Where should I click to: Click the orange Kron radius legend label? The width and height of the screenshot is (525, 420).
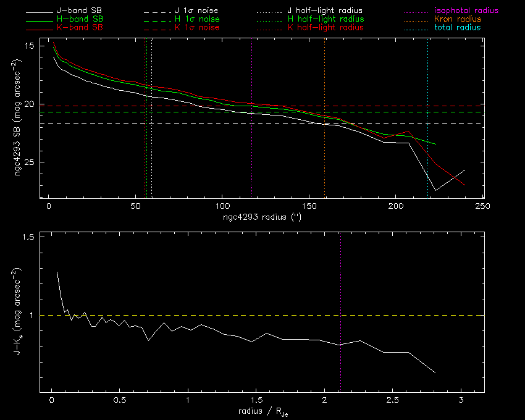[458, 20]
